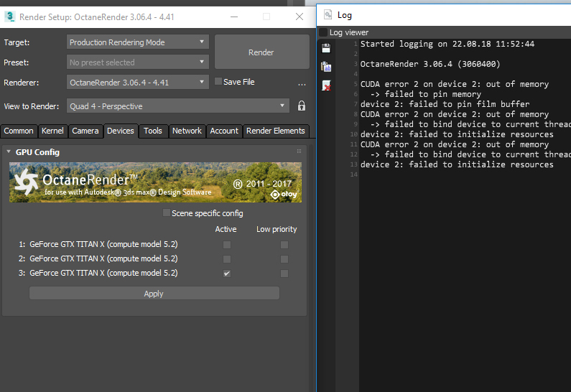Switch to the Camera tab
This screenshot has width=571, height=392.
[x=85, y=131]
